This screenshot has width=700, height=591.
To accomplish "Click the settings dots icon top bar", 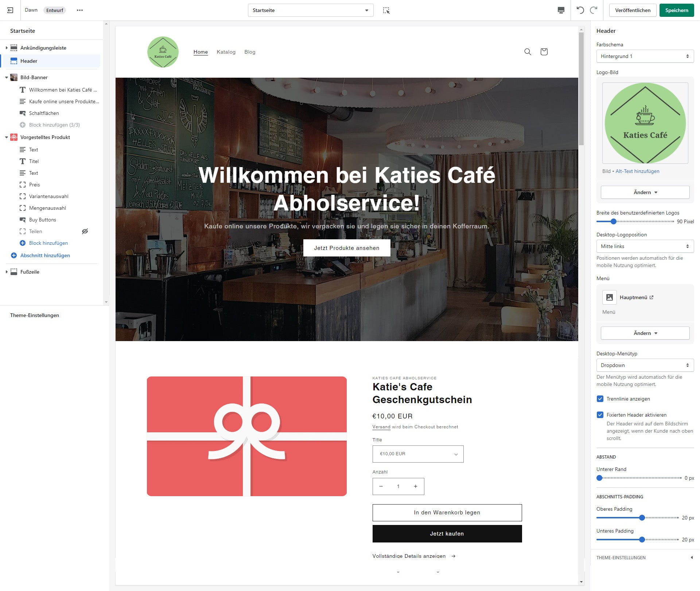I will pyautogui.click(x=80, y=10).
